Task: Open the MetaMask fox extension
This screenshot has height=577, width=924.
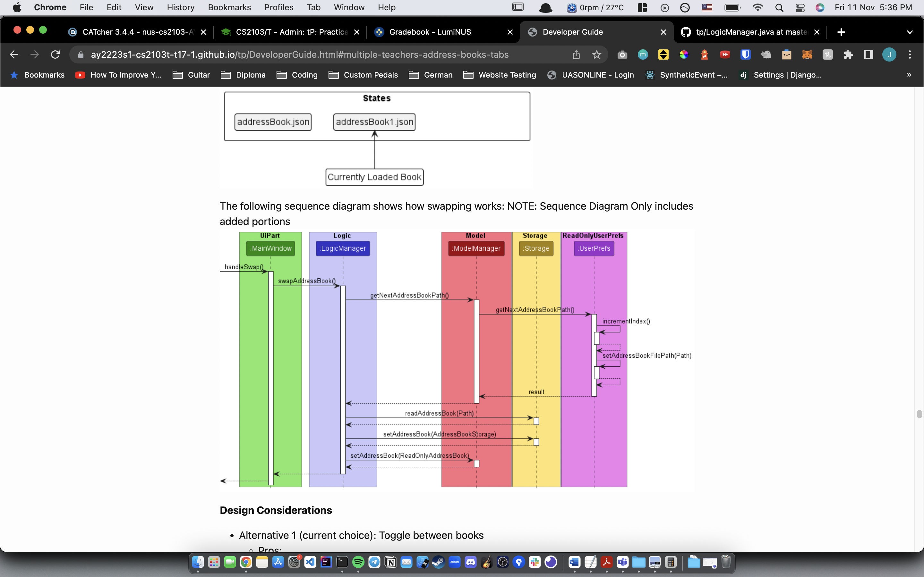Action: 807,54
